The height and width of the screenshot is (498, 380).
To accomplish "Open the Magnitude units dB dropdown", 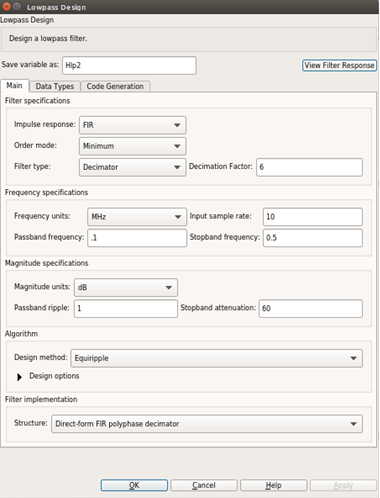I will (126, 287).
